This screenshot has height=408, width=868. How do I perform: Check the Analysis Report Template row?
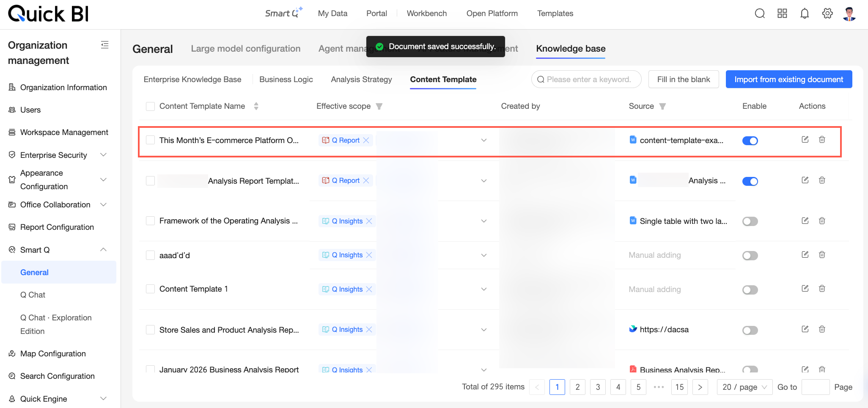(x=150, y=181)
